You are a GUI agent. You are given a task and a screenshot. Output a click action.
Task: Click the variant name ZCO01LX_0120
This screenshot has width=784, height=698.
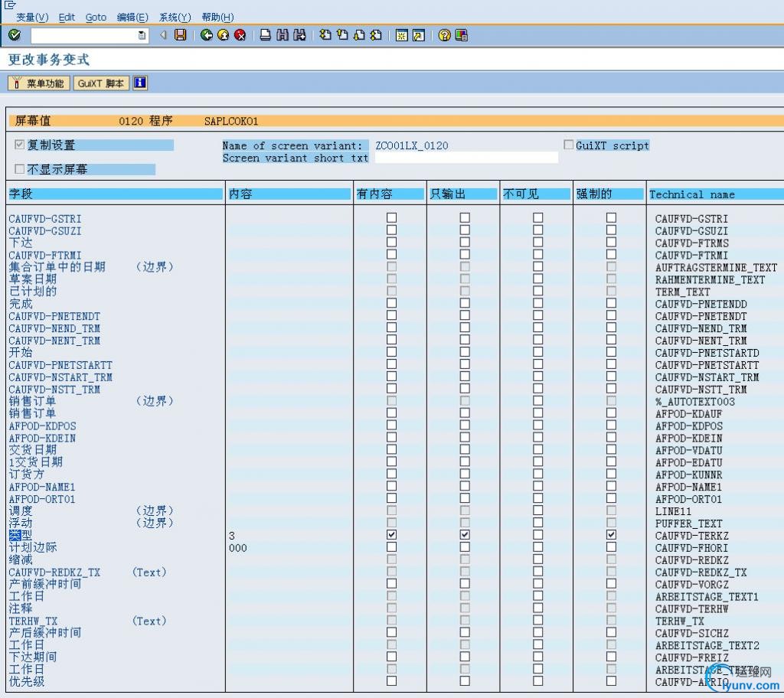411,145
